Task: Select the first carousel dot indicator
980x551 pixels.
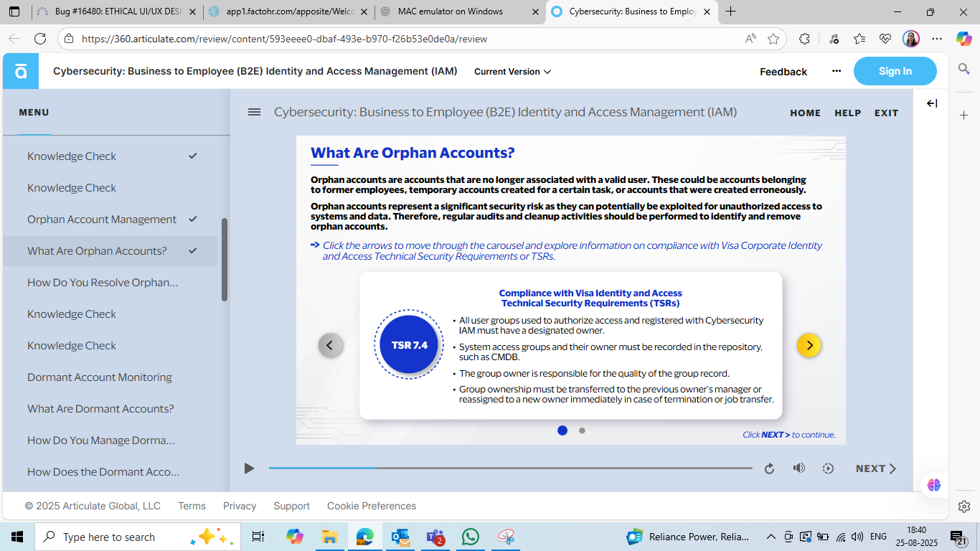Action: tap(562, 430)
